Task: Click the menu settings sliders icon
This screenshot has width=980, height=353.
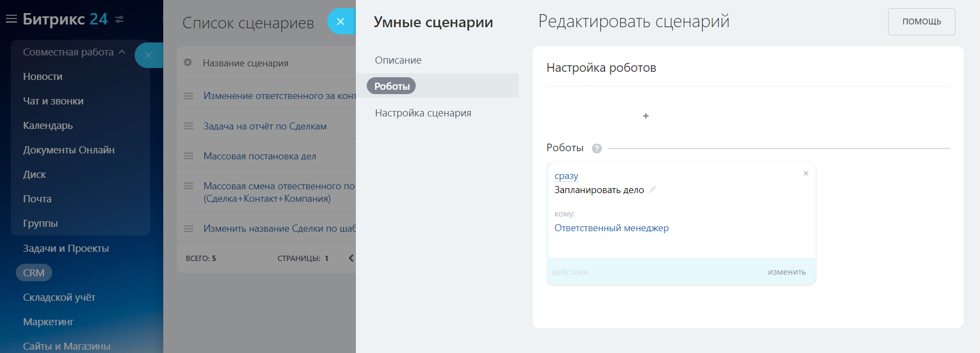Action: (120, 20)
